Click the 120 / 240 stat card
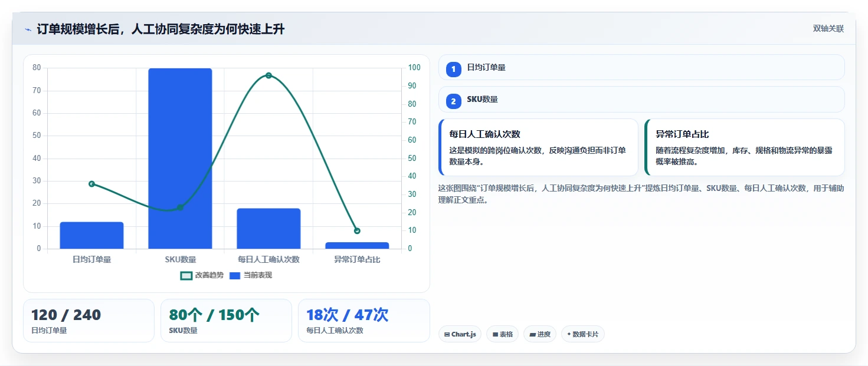868x366 pixels. 89,321
